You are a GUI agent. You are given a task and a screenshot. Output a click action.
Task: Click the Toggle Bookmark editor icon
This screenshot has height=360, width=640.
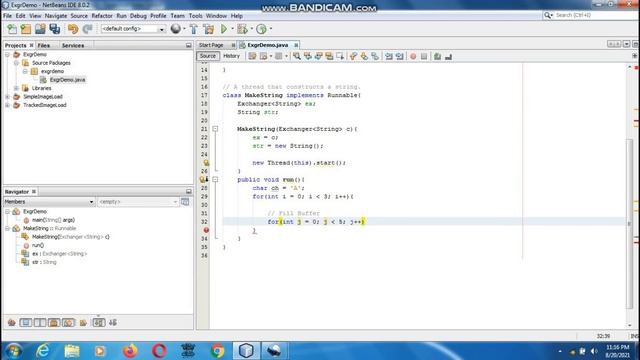point(375,56)
